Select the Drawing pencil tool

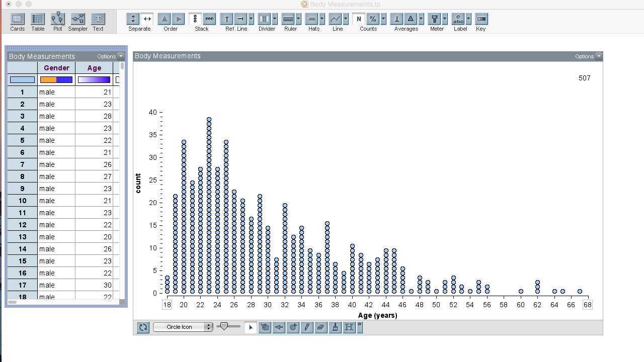307,327
